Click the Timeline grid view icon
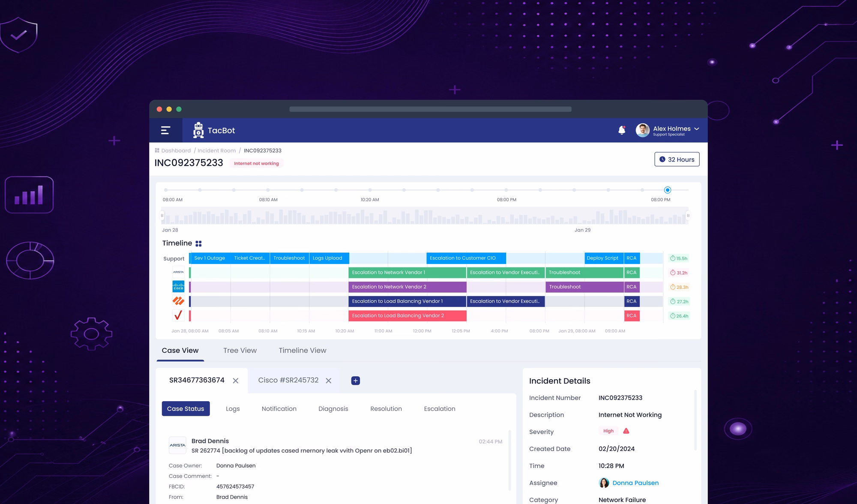The height and width of the screenshot is (504, 857). (x=198, y=243)
